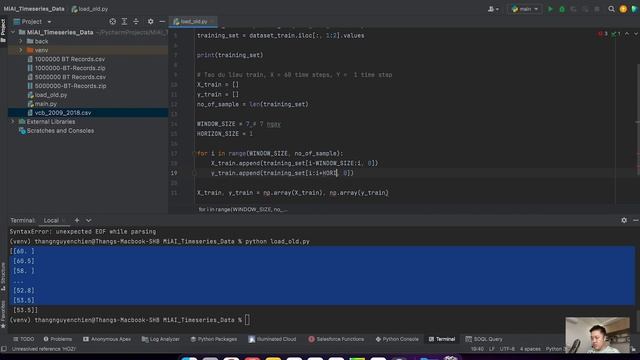The height and width of the screenshot is (360, 640).
Task: Place cursor in terminal prompt input
Action: pyautogui.click(x=247, y=320)
